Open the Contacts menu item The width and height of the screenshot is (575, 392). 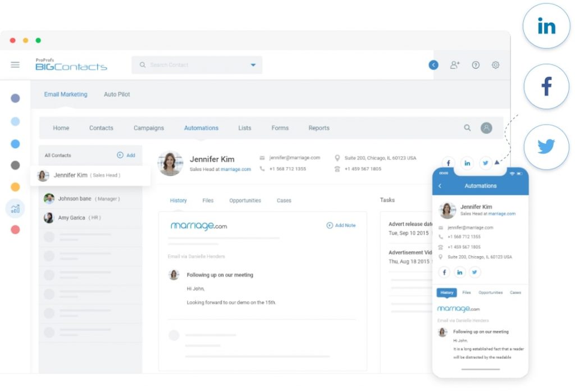[101, 128]
